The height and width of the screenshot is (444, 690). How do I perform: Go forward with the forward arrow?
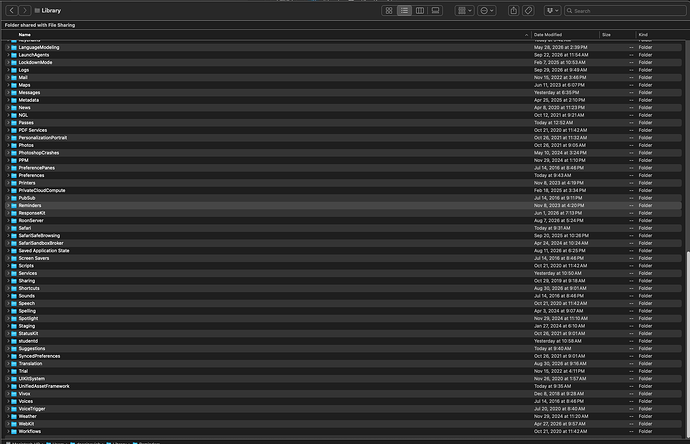click(25, 10)
